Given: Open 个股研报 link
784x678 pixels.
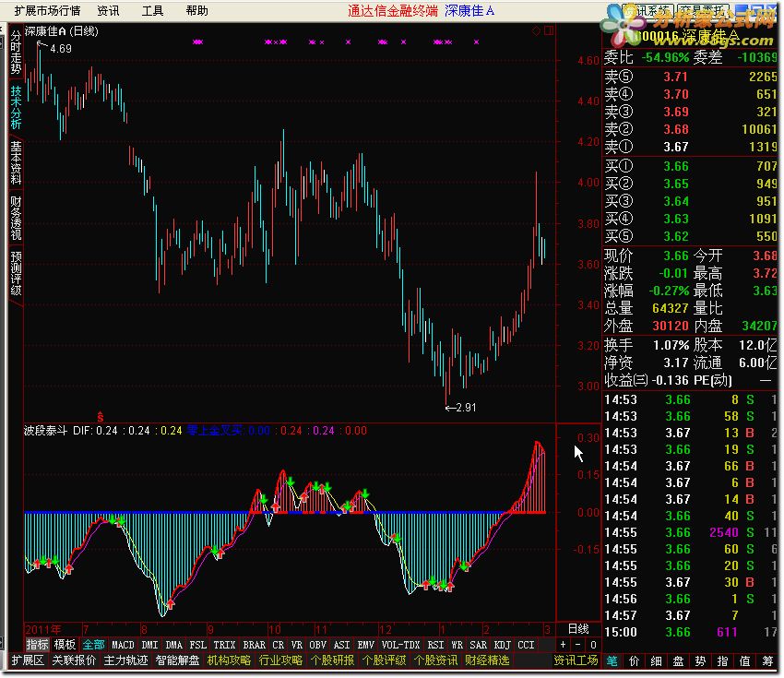Looking at the screenshot, I should 332,660.
